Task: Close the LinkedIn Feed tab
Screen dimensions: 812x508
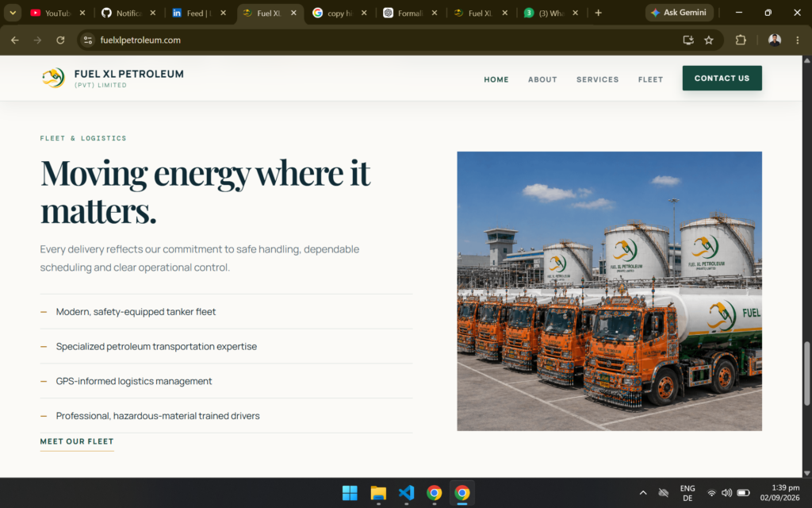Action: (x=223, y=13)
